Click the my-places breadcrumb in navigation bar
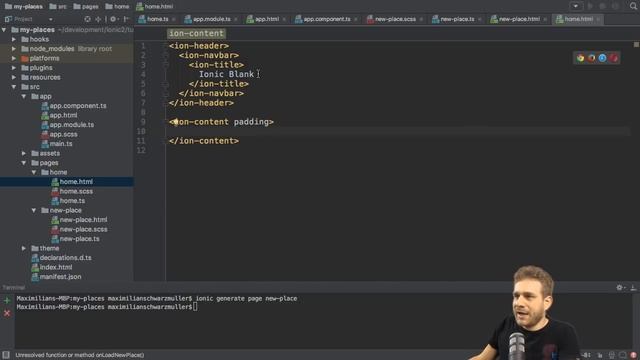The height and width of the screenshot is (360, 640). [24, 6]
